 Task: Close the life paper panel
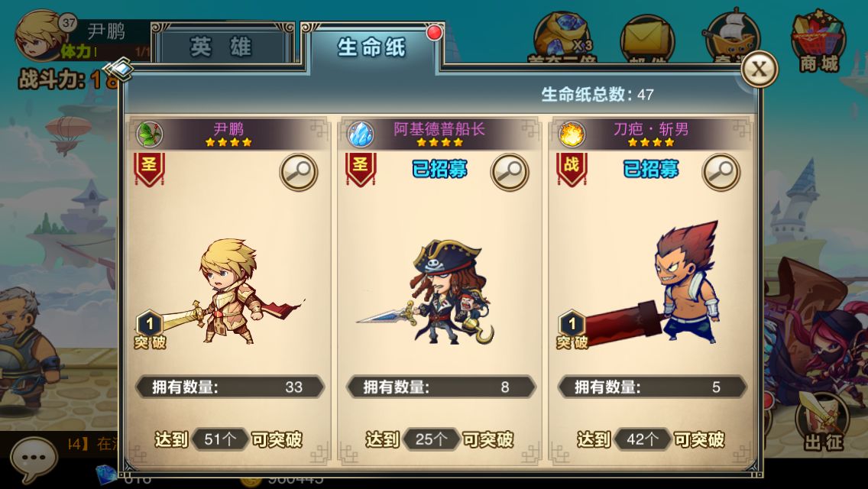[x=759, y=70]
